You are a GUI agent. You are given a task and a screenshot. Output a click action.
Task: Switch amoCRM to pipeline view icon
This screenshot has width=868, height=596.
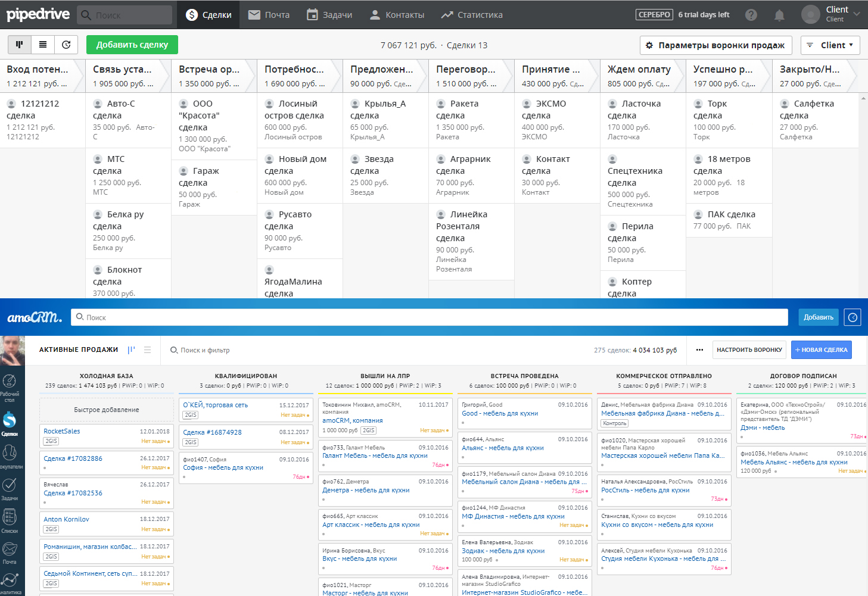(x=131, y=350)
